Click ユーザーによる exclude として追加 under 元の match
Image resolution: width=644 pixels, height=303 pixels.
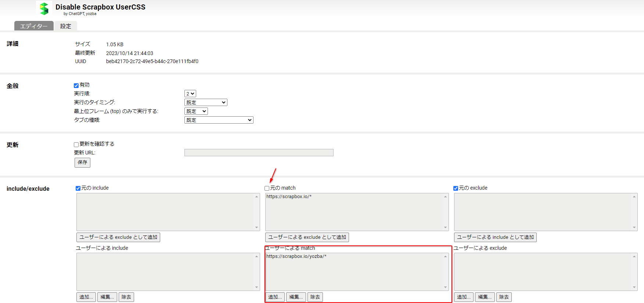[307, 237]
